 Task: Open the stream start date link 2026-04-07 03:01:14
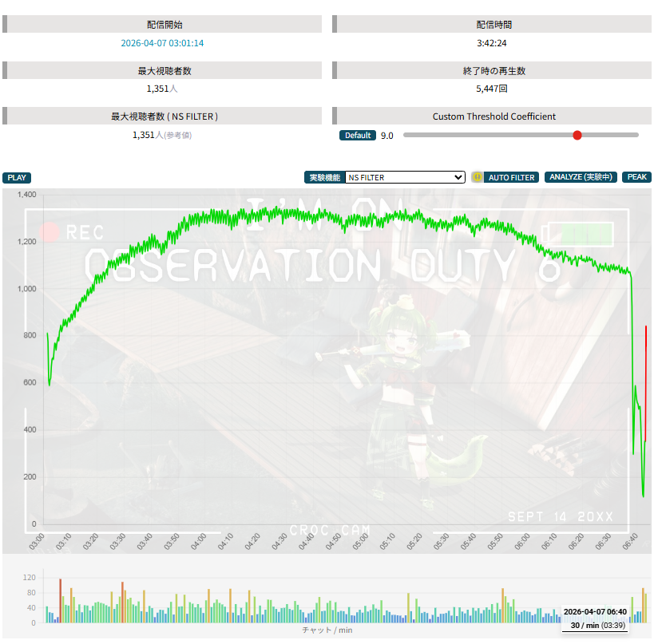click(x=162, y=43)
